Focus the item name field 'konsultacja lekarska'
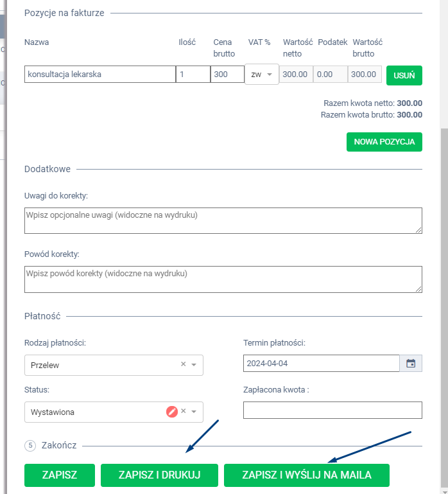Image resolution: width=448 pixels, height=494 pixels. click(x=99, y=75)
